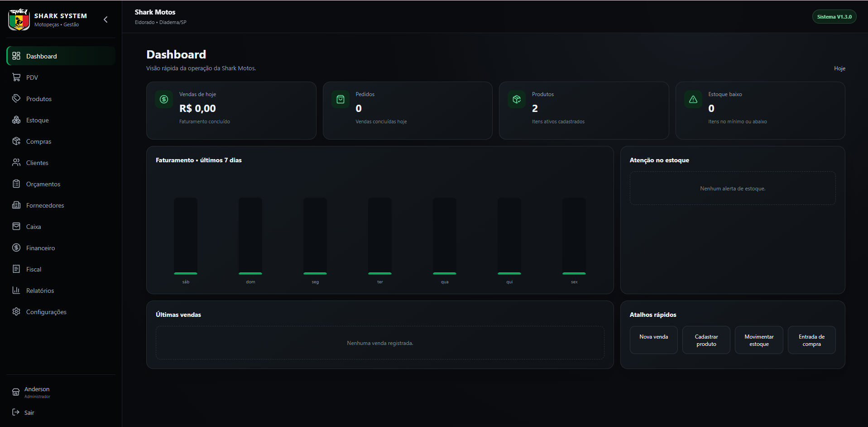Go to the Estoque menu entry
868x427 pixels.
click(61, 120)
